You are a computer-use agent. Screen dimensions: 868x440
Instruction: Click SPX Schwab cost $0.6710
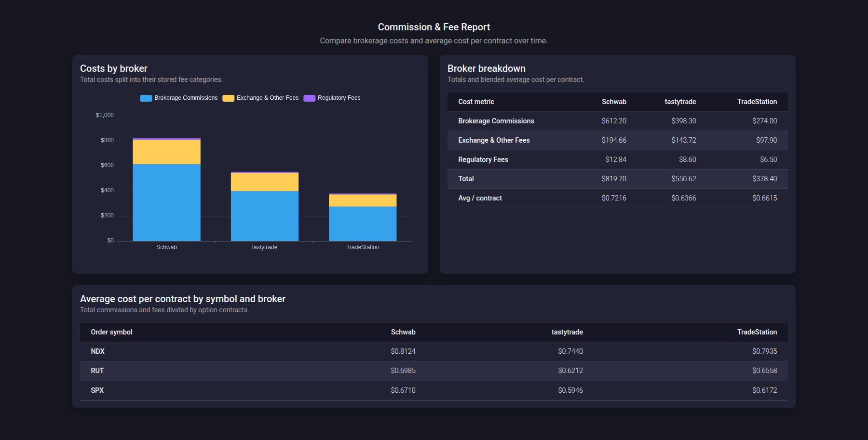403,390
